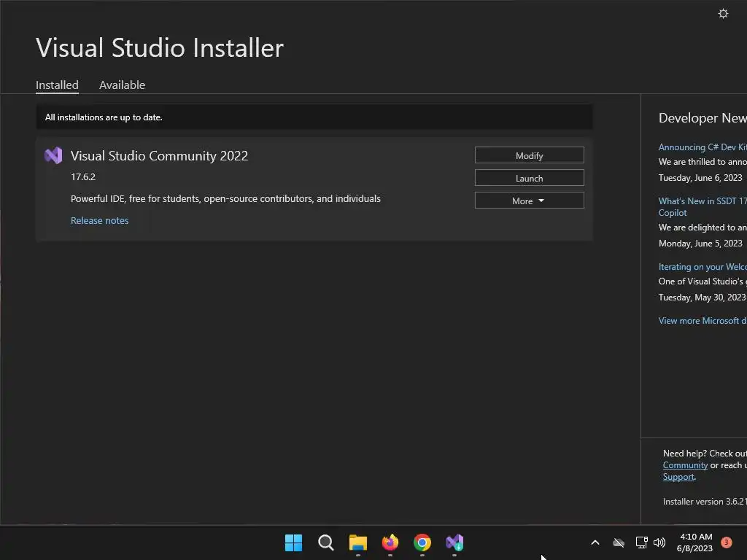The image size is (747, 560).
Task: Click 'Tuesday, May 30, 2023' date text
Action: point(702,297)
